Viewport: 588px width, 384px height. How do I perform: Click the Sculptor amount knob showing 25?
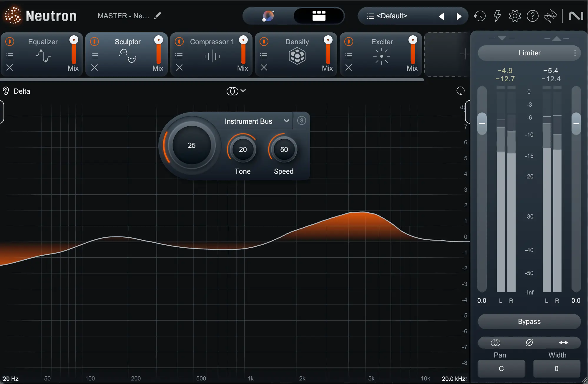(x=192, y=145)
